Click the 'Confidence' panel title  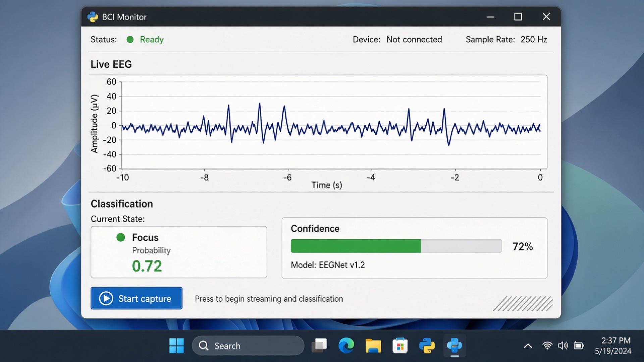pyautogui.click(x=315, y=229)
